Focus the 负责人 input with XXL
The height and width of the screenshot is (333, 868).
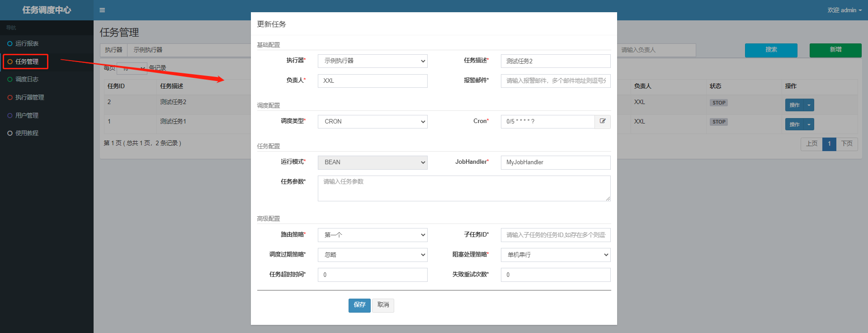pos(373,81)
